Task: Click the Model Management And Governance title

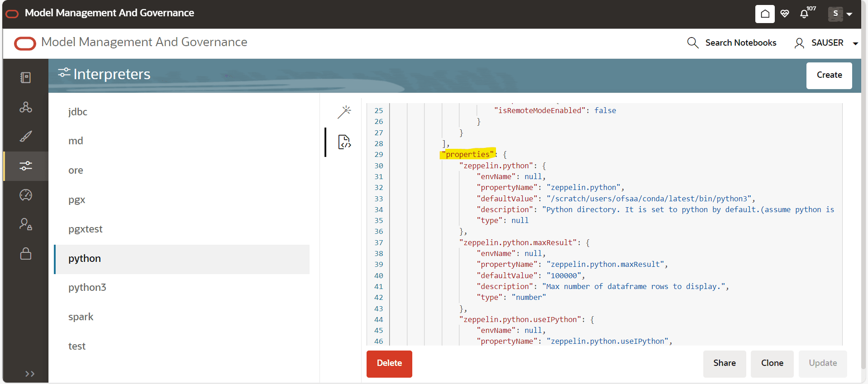Action: [144, 42]
